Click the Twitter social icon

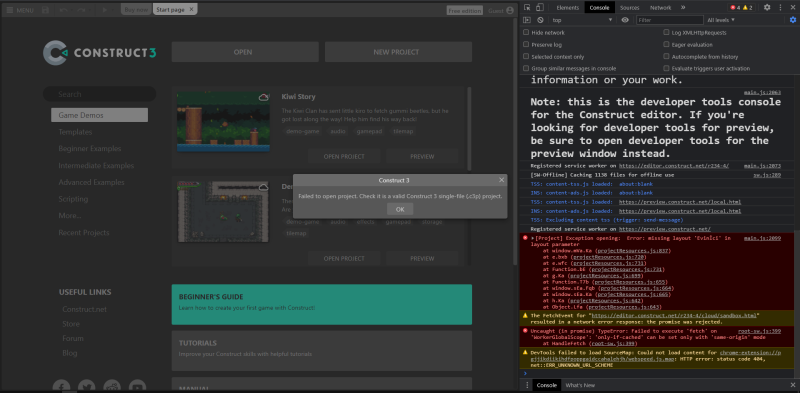point(87,386)
